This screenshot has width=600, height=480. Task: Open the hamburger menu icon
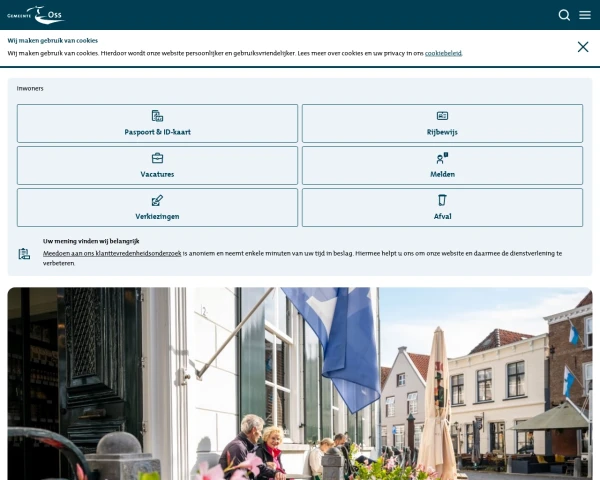click(x=585, y=15)
